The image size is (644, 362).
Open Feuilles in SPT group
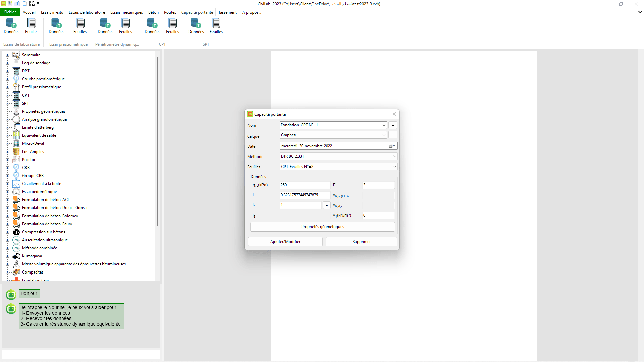[x=216, y=26]
